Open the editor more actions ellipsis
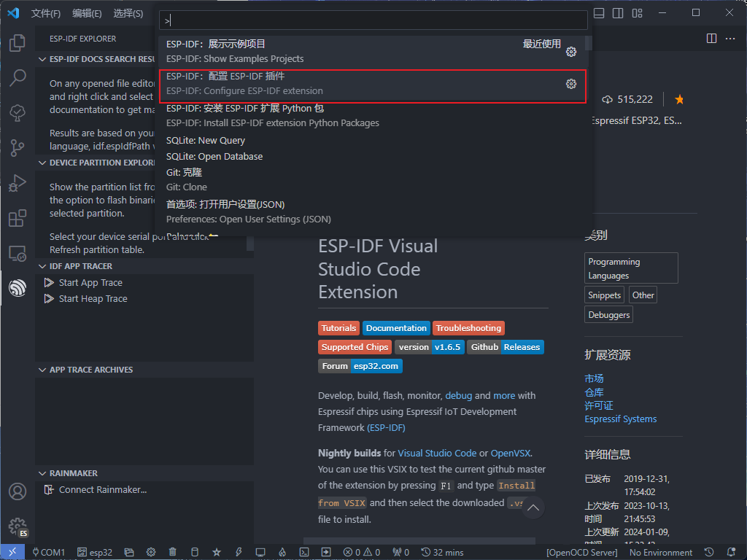 pyautogui.click(x=729, y=39)
